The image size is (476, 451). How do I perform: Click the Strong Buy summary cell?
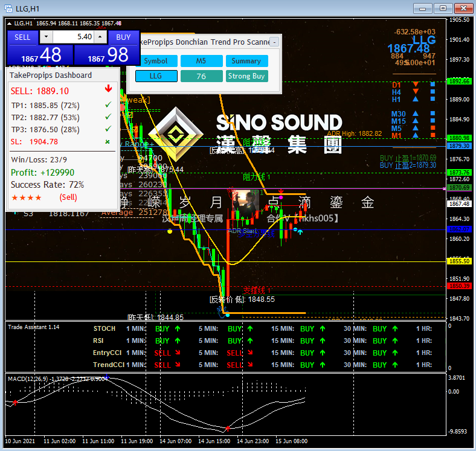246,76
